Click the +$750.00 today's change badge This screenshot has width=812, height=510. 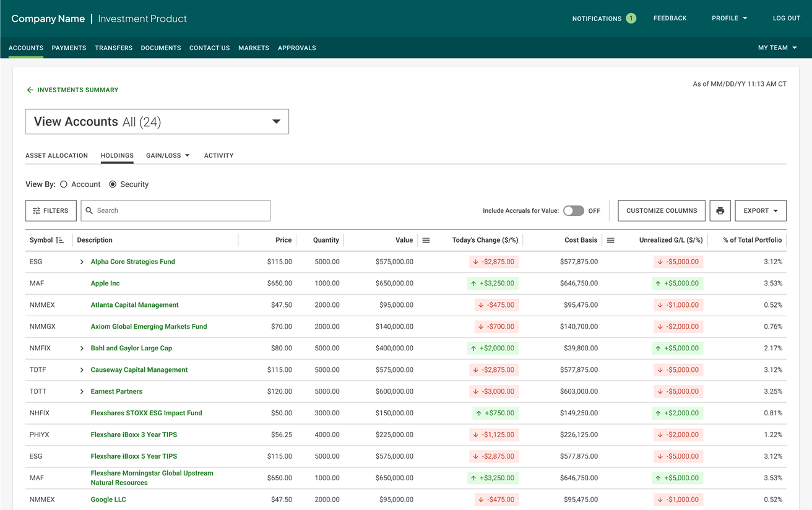[495, 413]
